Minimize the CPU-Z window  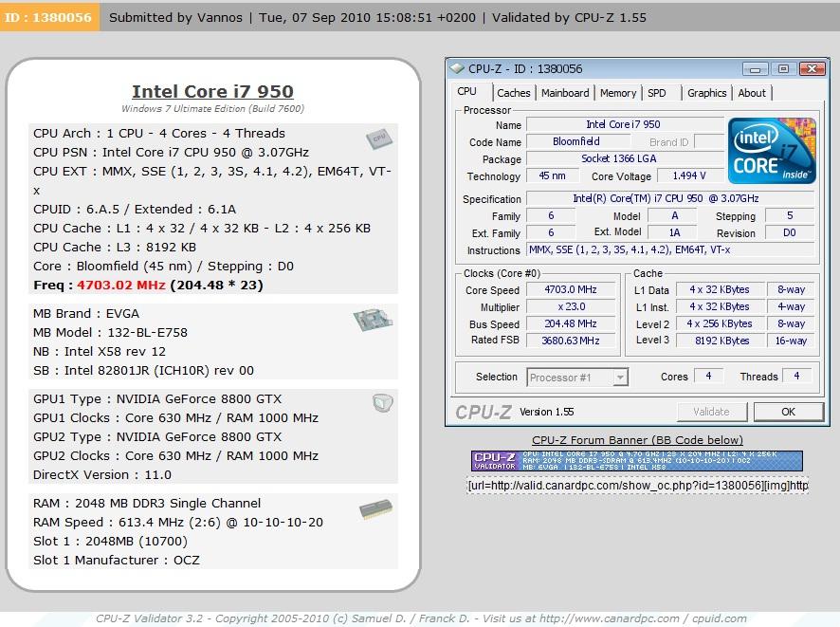[756, 69]
